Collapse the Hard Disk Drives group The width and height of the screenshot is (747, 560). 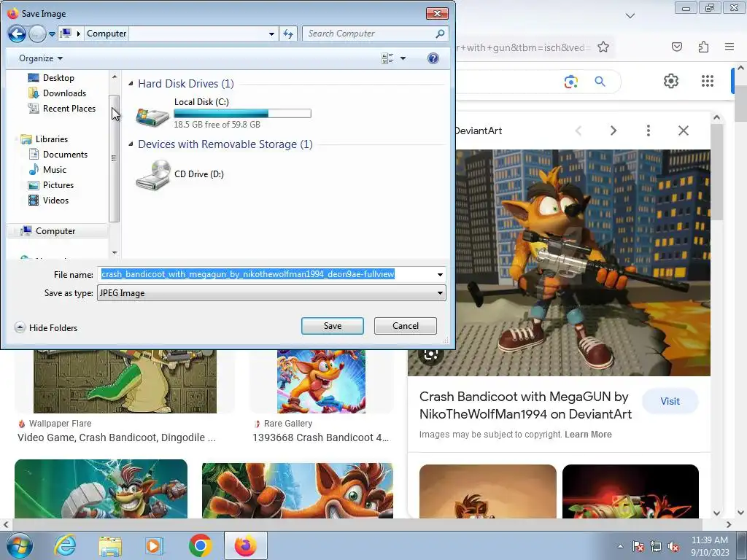tap(131, 83)
